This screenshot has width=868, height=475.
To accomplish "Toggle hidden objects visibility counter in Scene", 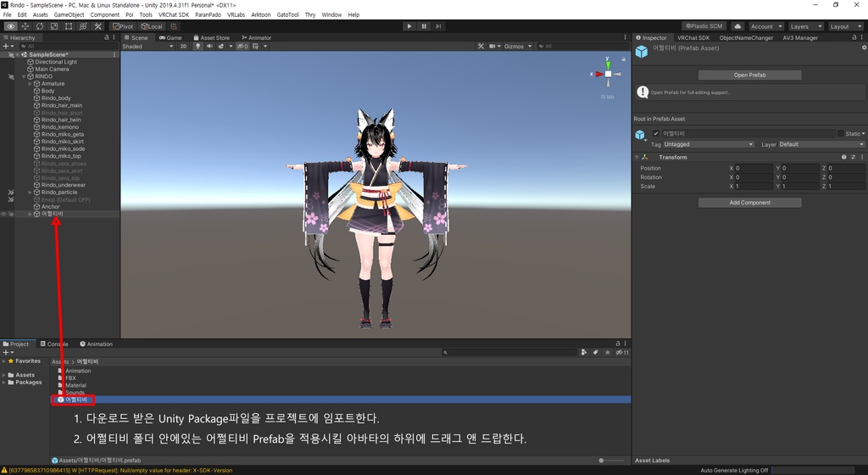I will [x=242, y=46].
